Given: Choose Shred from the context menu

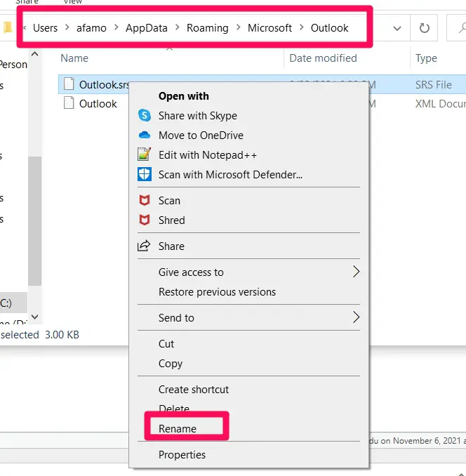Looking at the screenshot, I should [172, 220].
